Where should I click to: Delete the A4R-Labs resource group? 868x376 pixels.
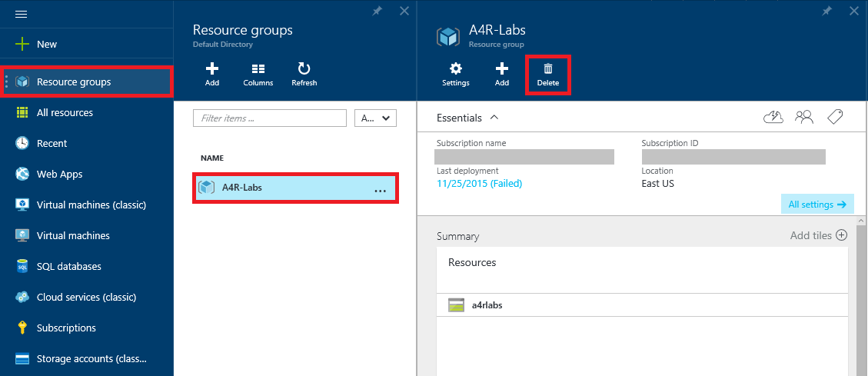[548, 75]
